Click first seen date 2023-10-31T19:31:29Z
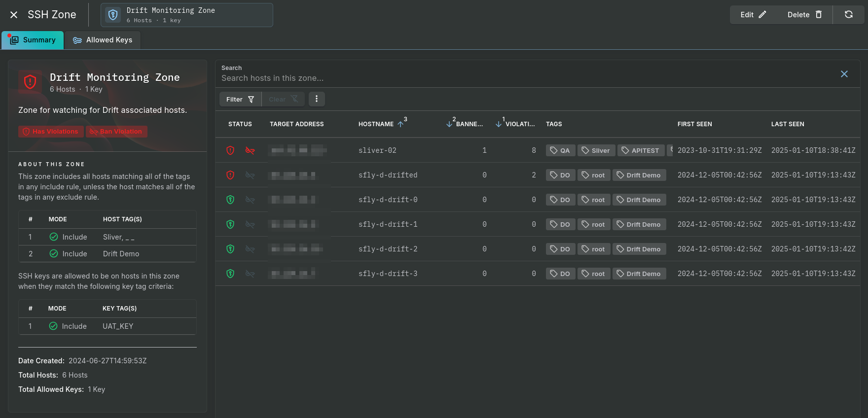868x418 pixels. [x=720, y=150]
